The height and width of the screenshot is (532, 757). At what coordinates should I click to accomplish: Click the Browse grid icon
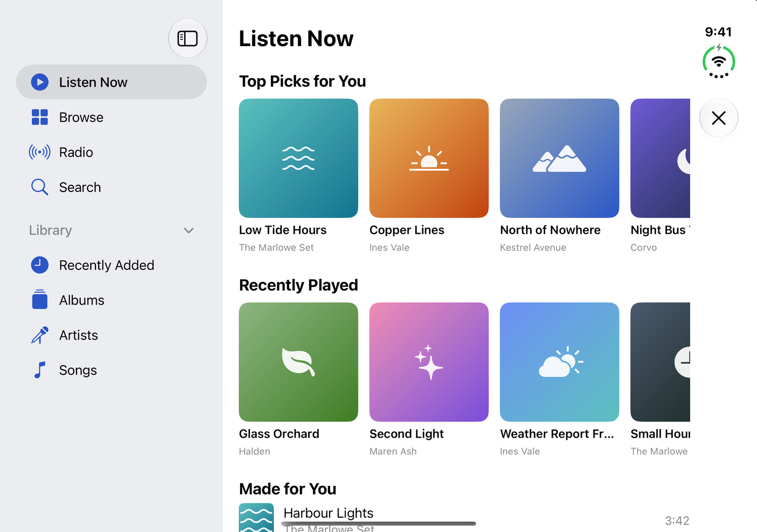[x=40, y=117]
